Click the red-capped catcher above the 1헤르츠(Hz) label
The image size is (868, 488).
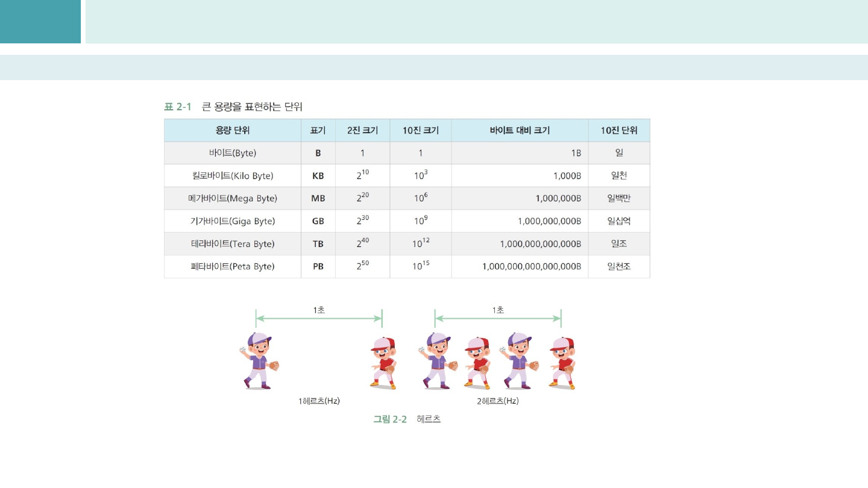tap(383, 362)
